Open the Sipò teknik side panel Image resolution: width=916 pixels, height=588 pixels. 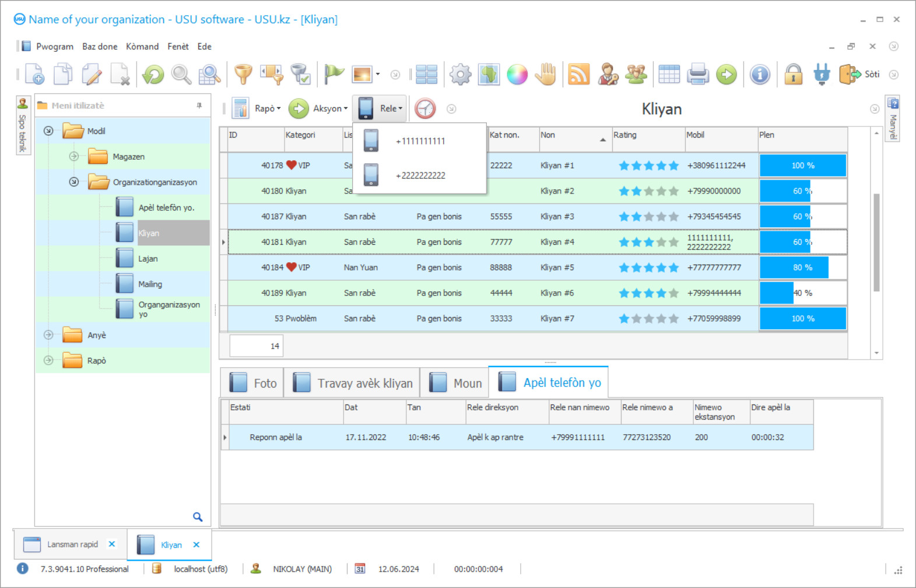(x=23, y=126)
